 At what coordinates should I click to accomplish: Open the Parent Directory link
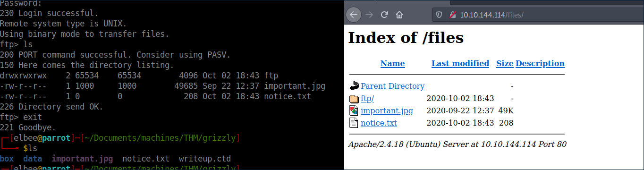point(392,86)
